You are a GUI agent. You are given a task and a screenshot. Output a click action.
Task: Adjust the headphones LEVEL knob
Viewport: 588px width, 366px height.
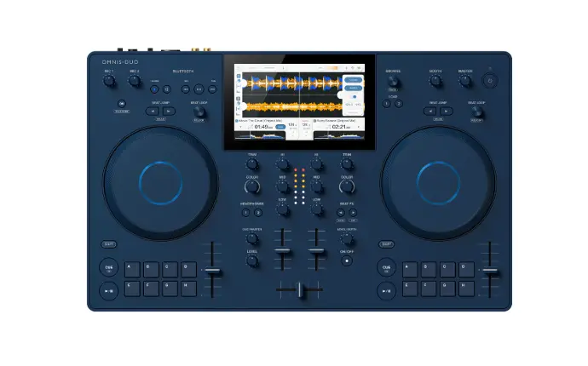[252, 261]
